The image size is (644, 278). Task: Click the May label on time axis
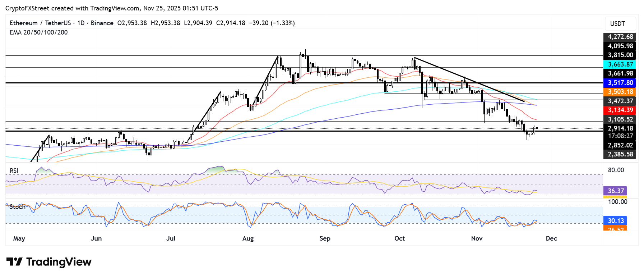pyautogui.click(x=19, y=238)
